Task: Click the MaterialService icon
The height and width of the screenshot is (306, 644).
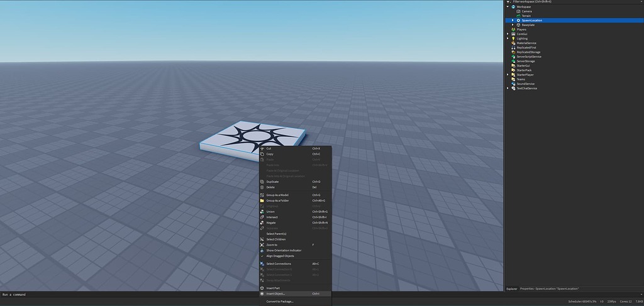Action: coord(513,43)
